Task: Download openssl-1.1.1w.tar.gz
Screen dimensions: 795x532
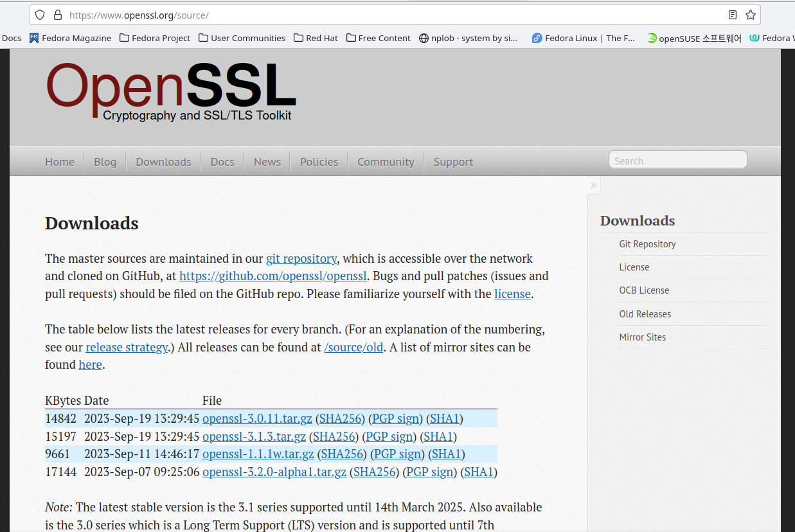Action: point(258,454)
